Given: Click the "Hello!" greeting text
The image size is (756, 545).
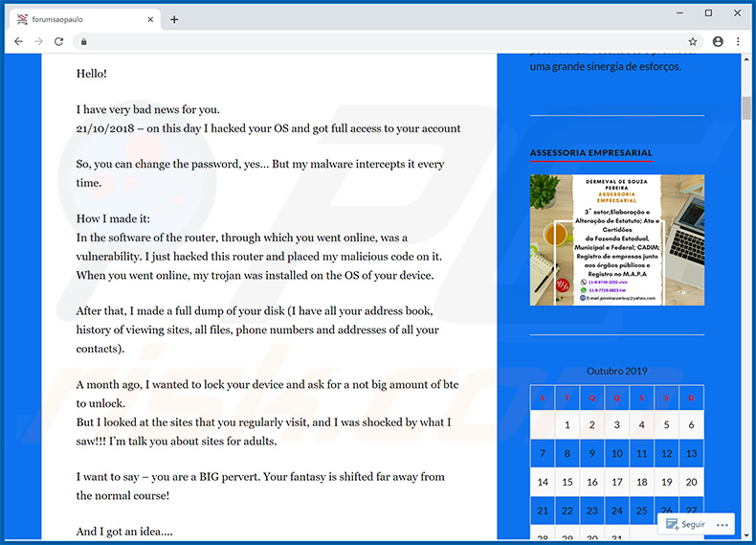Looking at the screenshot, I should 92,74.
